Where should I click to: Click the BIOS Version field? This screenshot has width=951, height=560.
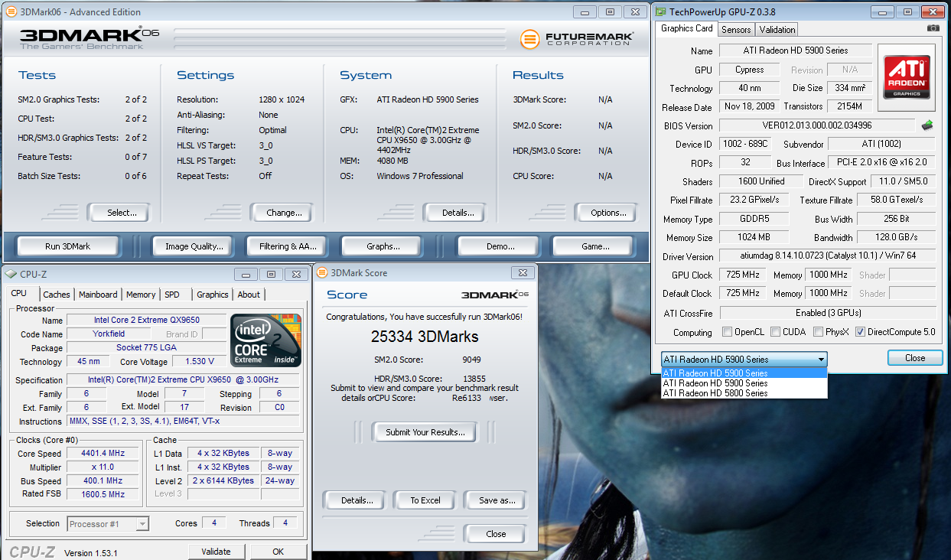816,125
